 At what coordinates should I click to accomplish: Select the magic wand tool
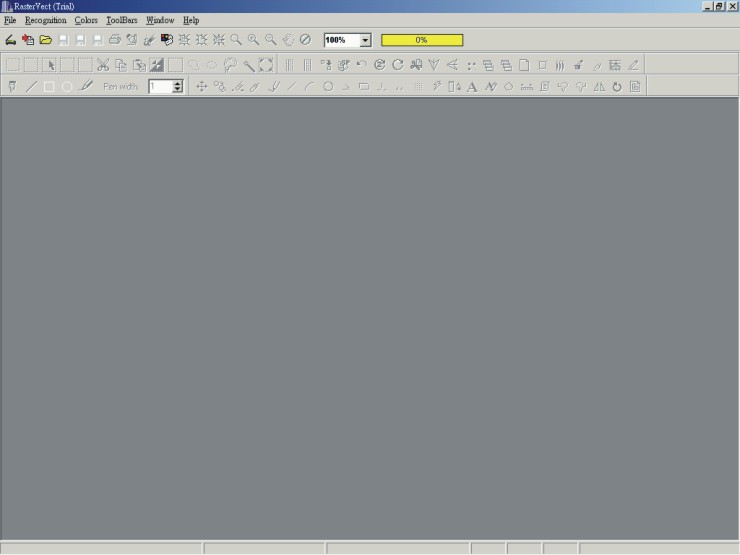[248, 65]
